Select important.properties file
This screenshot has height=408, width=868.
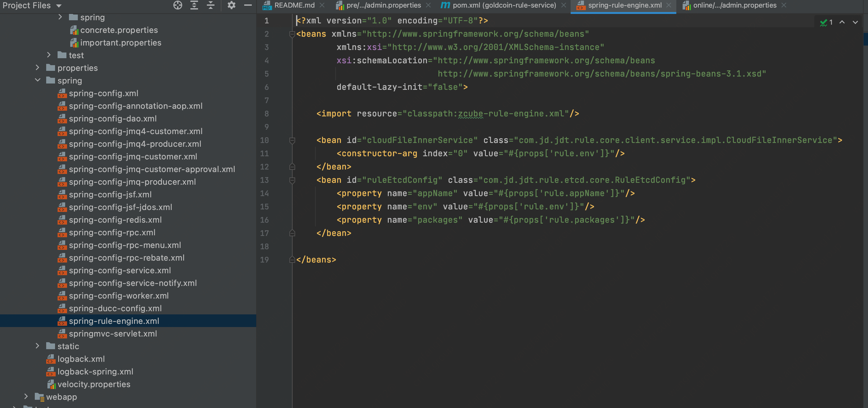tap(121, 42)
